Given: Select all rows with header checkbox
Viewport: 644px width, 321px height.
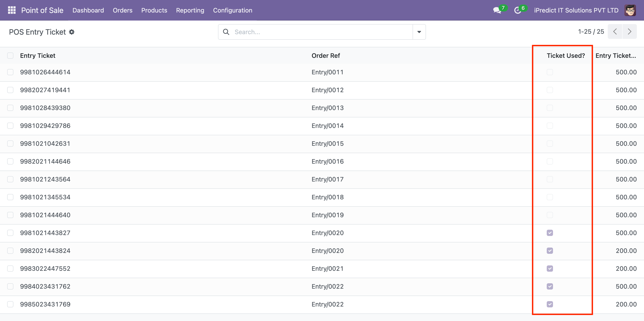Looking at the screenshot, I should tap(10, 55).
